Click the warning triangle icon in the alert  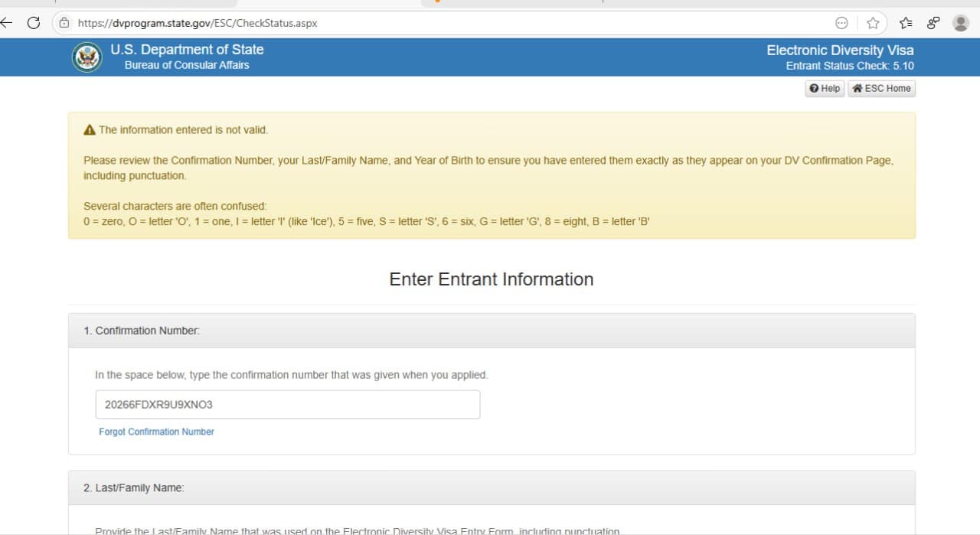click(x=90, y=130)
